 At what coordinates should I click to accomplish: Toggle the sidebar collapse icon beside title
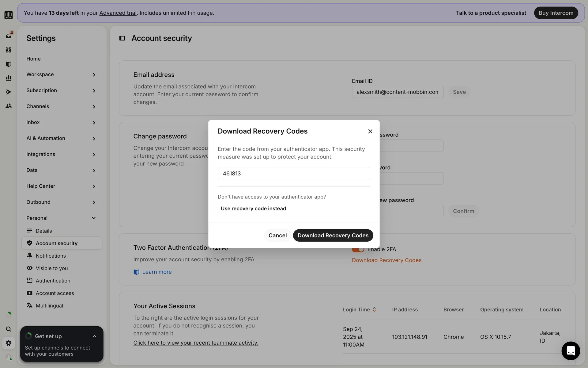coord(122,38)
